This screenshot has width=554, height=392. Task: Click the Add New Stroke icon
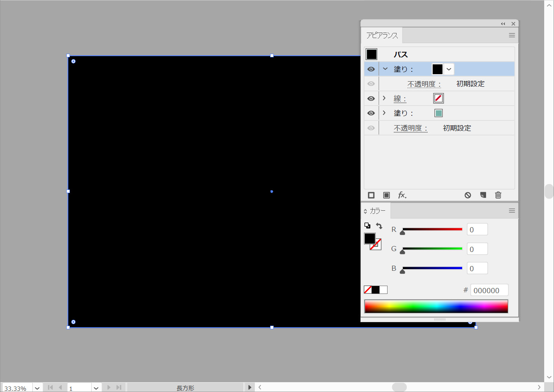[371, 195]
